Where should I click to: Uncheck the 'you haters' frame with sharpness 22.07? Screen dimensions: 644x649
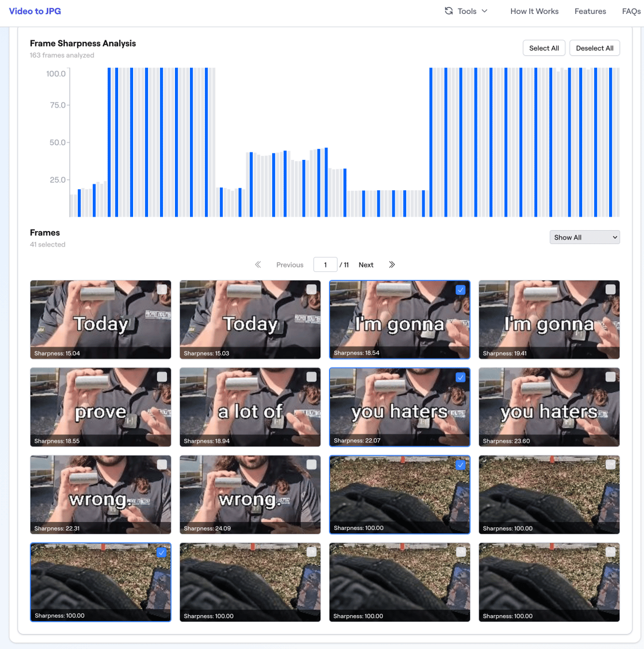click(460, 377)
